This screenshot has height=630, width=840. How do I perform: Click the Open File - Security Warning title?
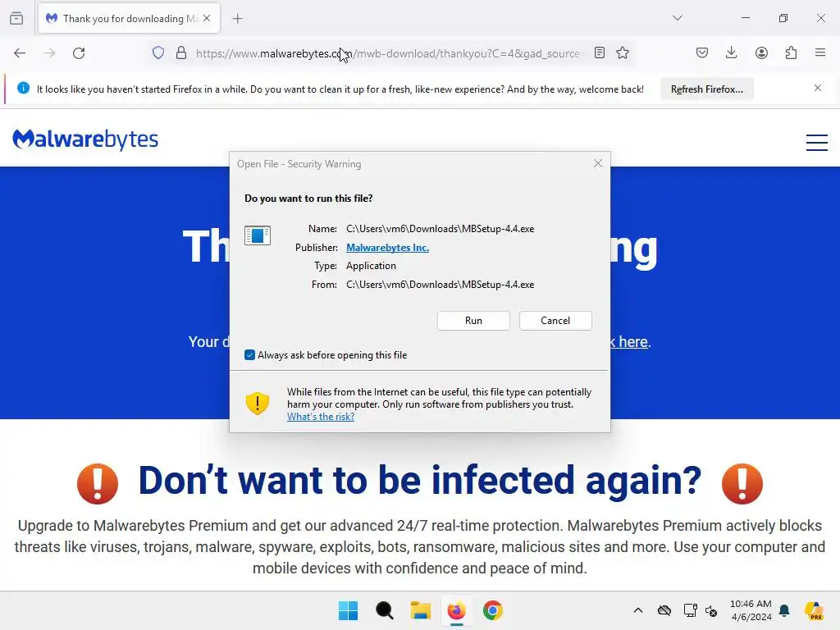click(x=299, y=164)
